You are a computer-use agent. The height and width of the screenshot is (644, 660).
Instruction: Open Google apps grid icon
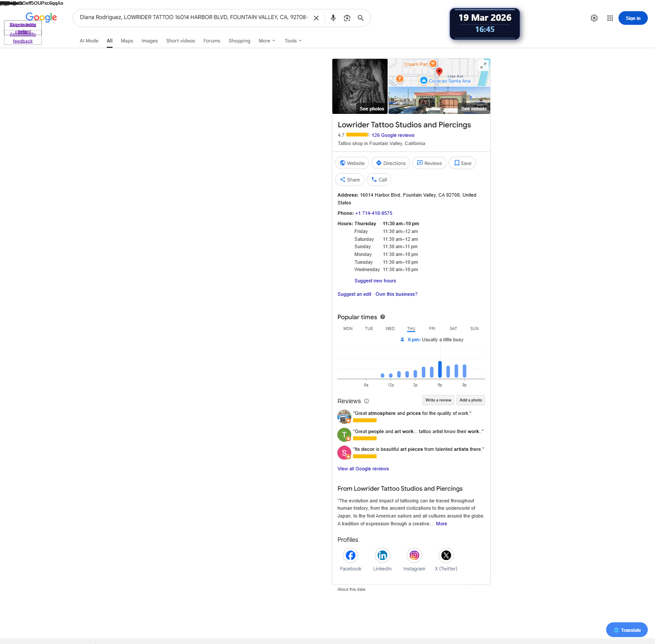coord(610,18)
